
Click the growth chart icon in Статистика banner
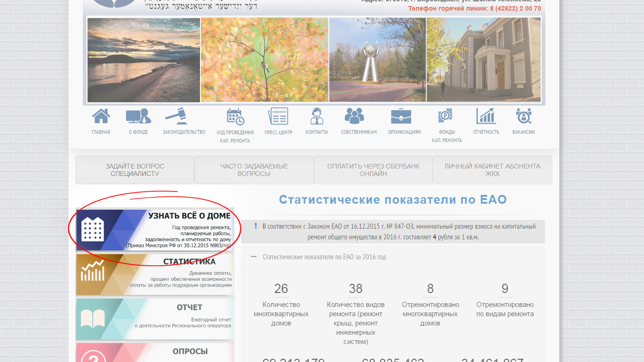click(x=93, y=271)
